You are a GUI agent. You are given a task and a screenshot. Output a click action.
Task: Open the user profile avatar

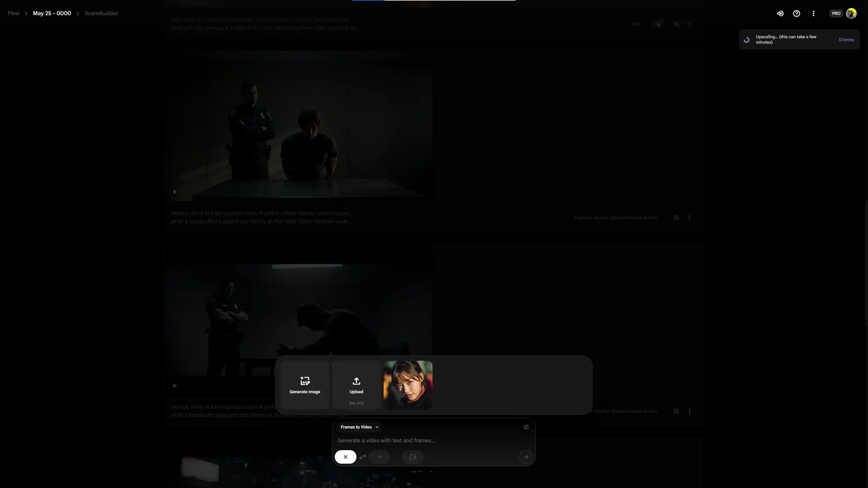tap(851, 14)
